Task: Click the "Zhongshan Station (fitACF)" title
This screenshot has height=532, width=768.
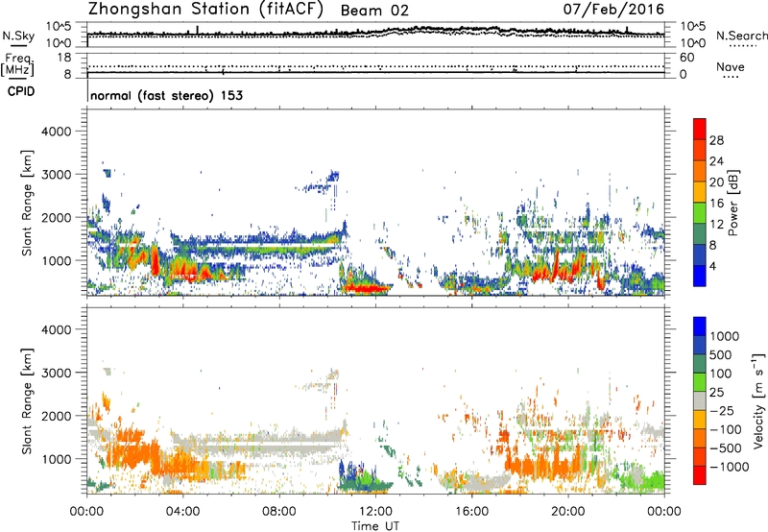Action: pos(205,9)
